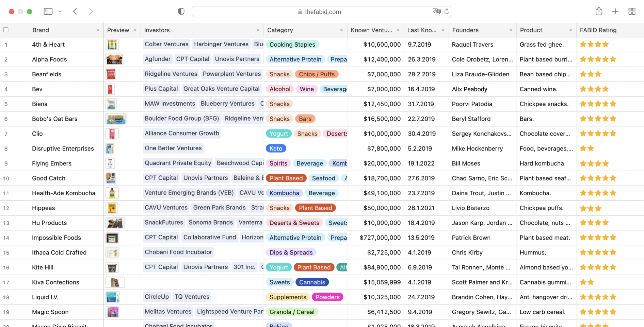
Task: Click the Powders tag on Liquid I.V.
Action: pos(327,297)
